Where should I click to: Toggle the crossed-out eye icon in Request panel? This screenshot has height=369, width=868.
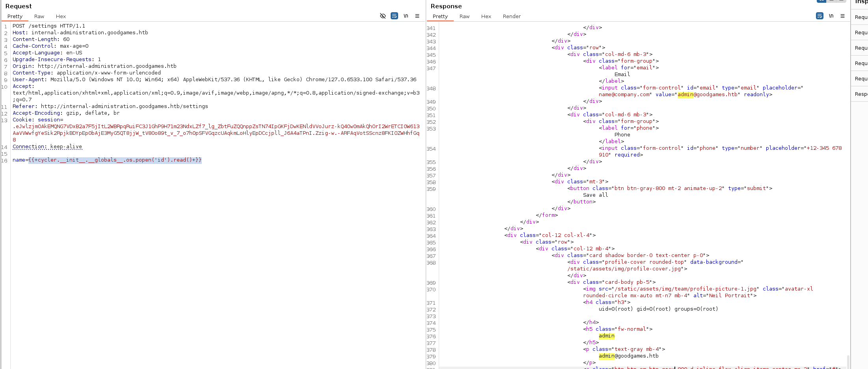(382, 16)
